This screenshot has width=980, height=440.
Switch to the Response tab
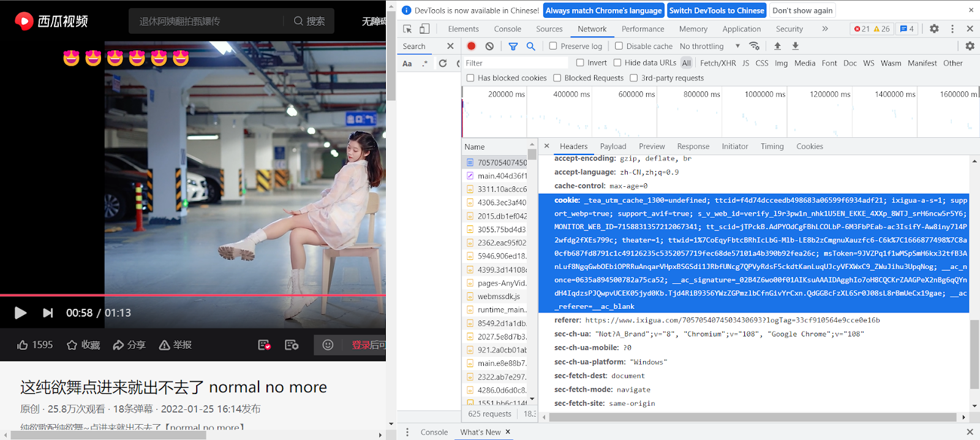coord(693,146)
